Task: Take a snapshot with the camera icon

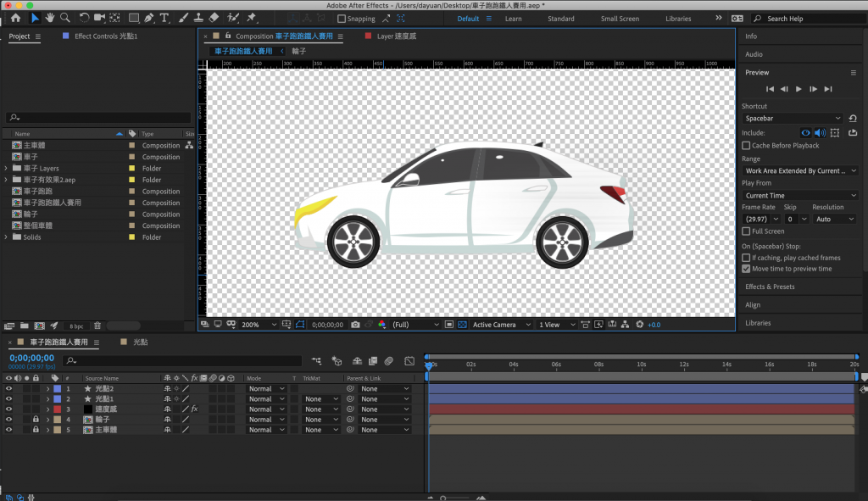Action: [x=355, y=325]
